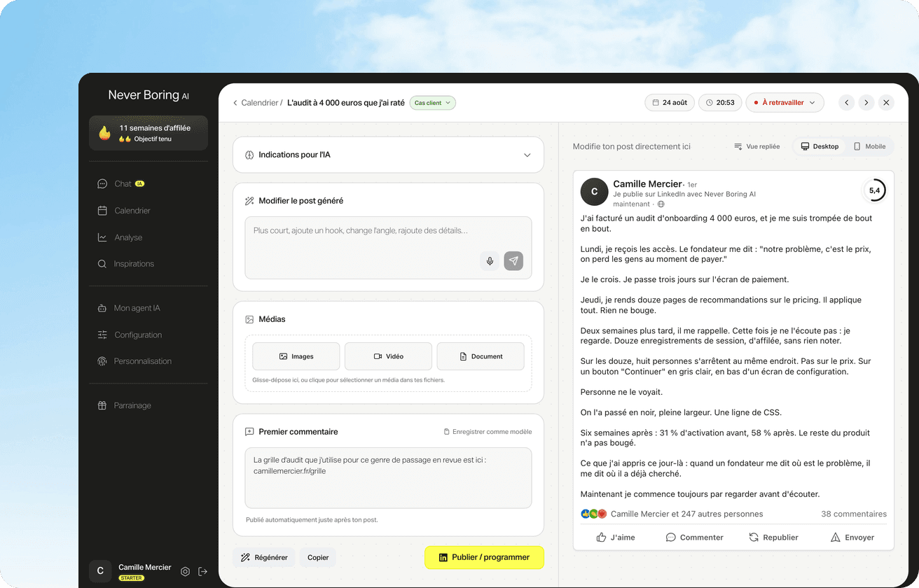919x588 pixels.
Task: Click the flame streak icon
Action: click(x=104, y=133)
